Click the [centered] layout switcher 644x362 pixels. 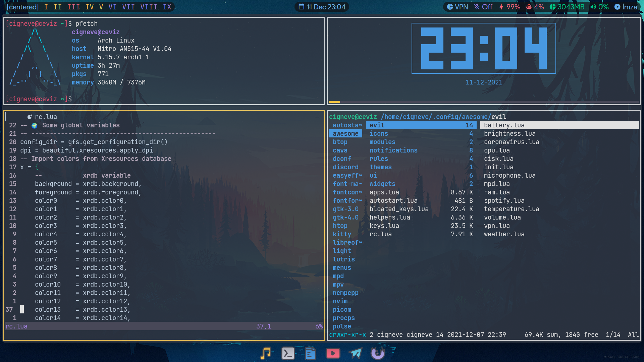23,7
